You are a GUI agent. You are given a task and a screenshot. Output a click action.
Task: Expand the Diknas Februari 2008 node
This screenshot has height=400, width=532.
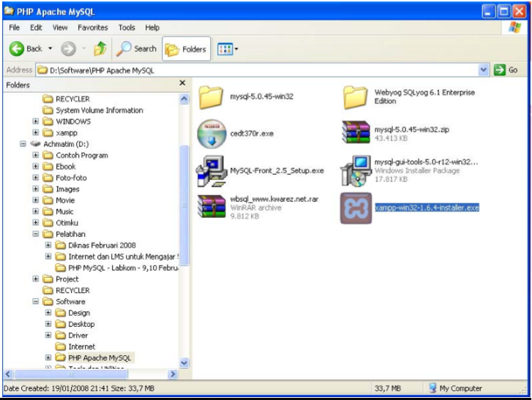pyautogui.click(x=48, y=245)
